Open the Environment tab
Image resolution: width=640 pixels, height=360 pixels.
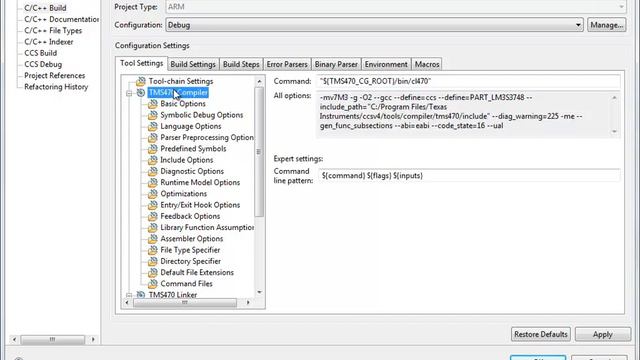(386, 64)
